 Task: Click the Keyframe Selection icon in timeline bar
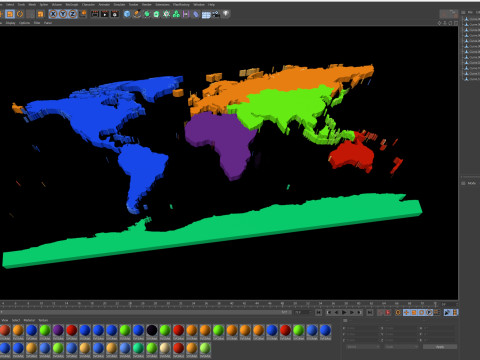click(398, 312)
